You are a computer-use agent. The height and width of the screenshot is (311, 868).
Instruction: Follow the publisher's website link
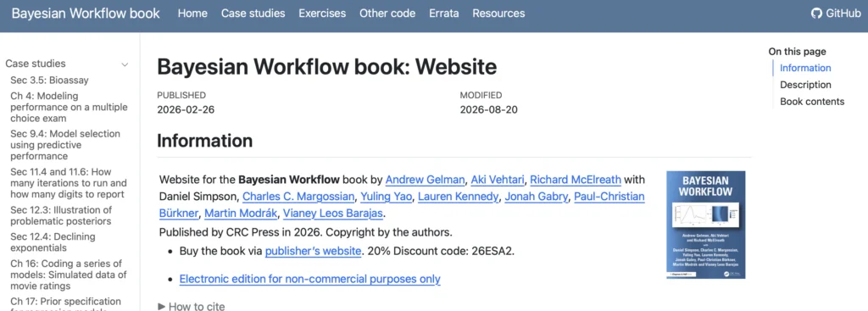314,251
